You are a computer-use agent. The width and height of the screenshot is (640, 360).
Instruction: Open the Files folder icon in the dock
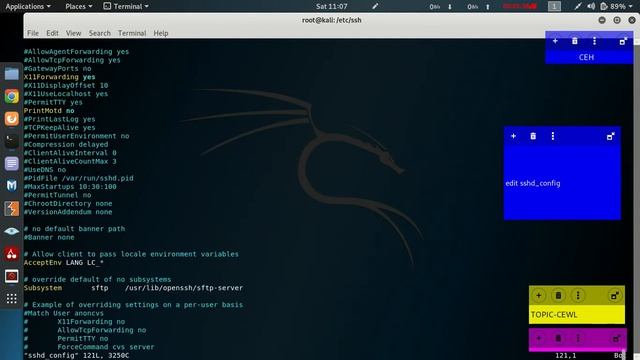[11, 74]
